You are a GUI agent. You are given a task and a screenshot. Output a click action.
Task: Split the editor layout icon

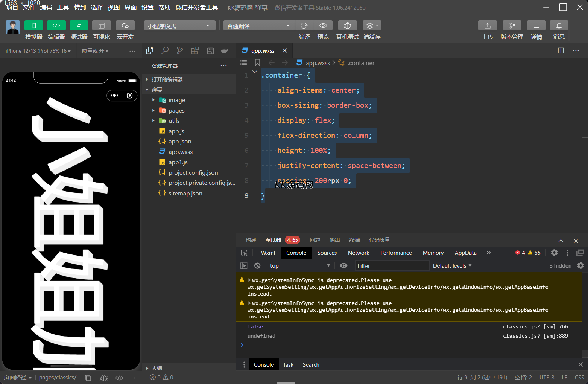point(561,50)
